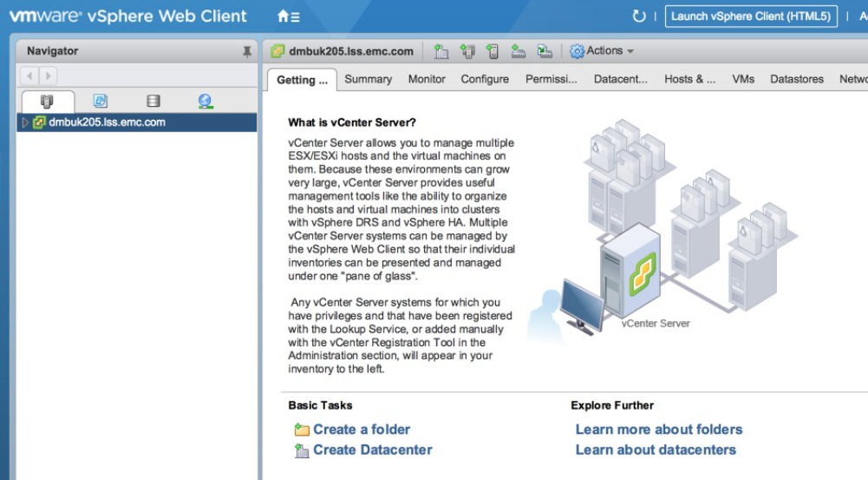
Task: Open the Hosts and Clusters inventory view icon
Action: coord(47,102)
